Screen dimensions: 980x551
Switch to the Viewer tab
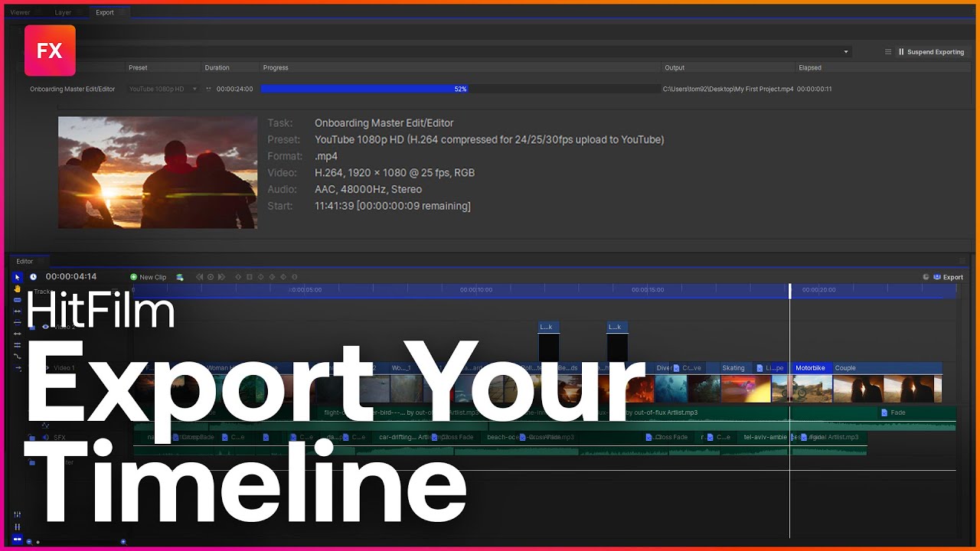[x=20, y=12]
